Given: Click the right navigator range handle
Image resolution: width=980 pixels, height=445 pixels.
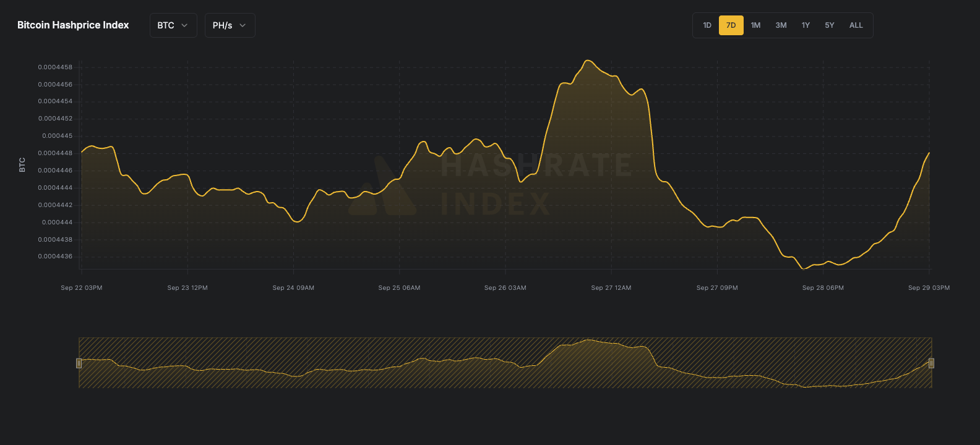Looking at the screenshot, I should (931, 363).
